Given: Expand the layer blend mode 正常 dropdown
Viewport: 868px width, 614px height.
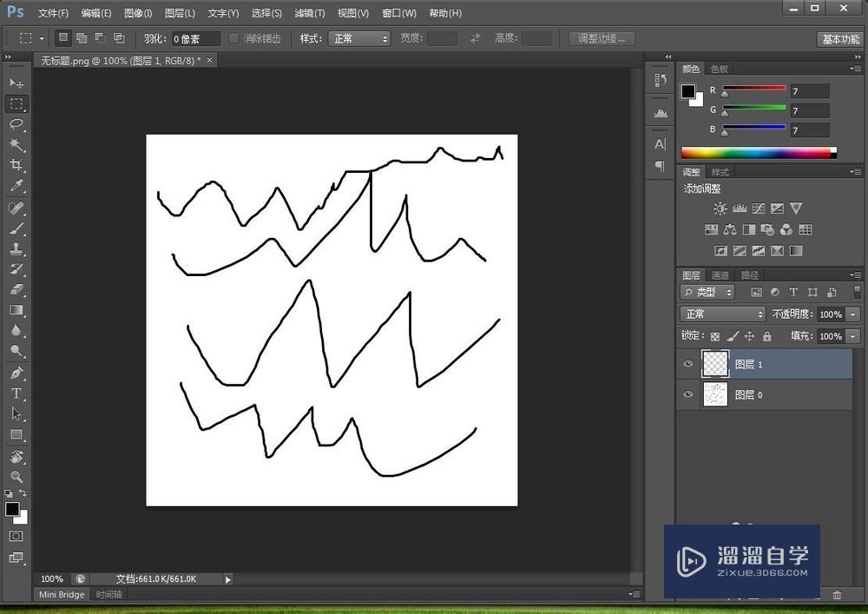Looking at the screenshot, I should 723,314.
